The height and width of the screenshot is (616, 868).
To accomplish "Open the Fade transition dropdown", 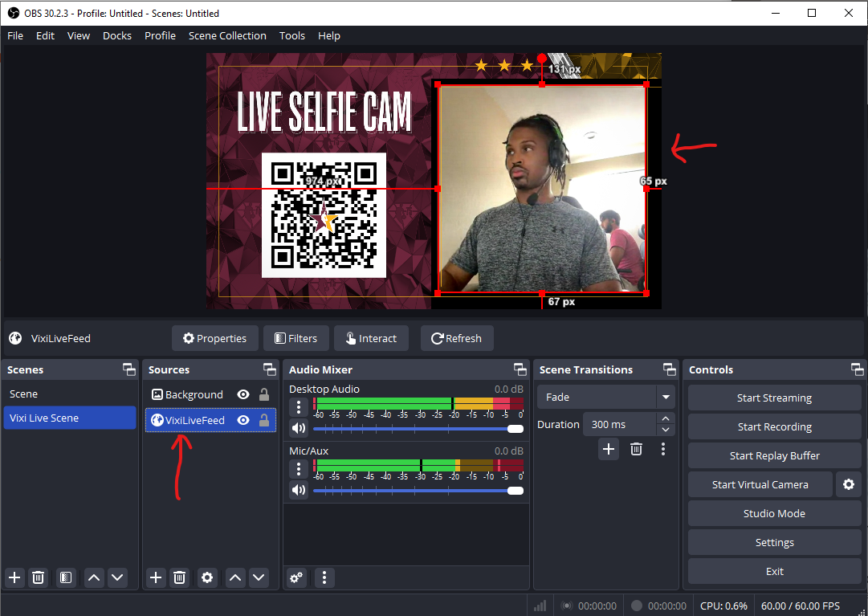I will pos(665,397).
